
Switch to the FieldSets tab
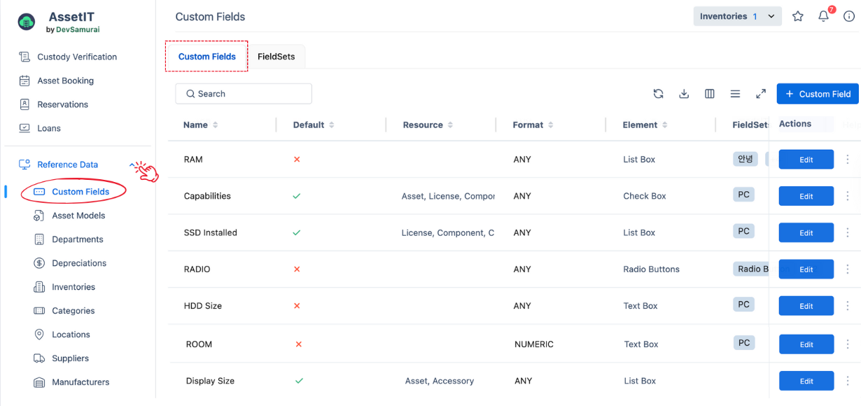(276, 57)
